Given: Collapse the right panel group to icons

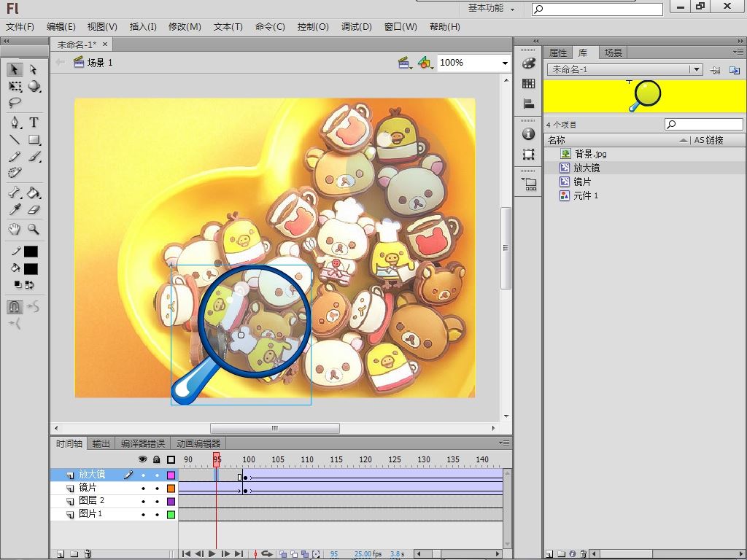Looking at the screenshot, I should point(740,41).
